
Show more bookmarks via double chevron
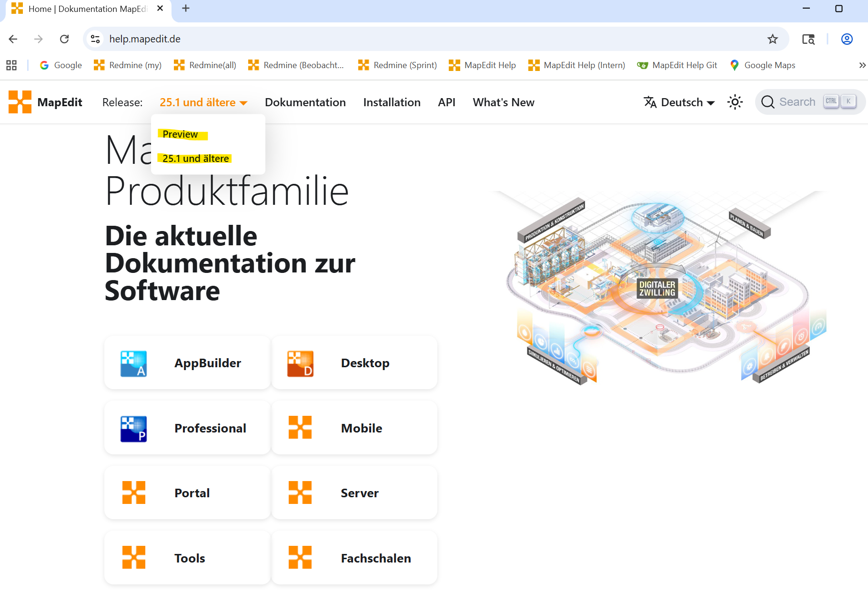[862, 65]
